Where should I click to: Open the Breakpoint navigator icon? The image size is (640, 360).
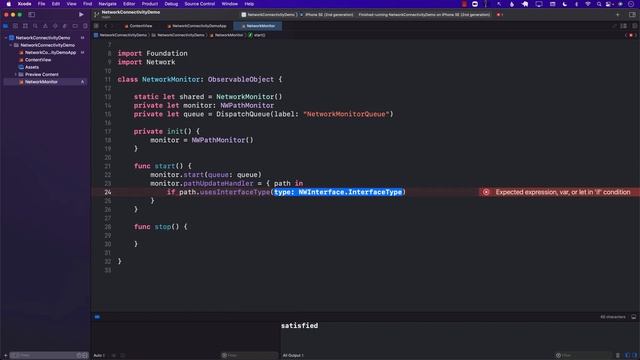[75, 26]
